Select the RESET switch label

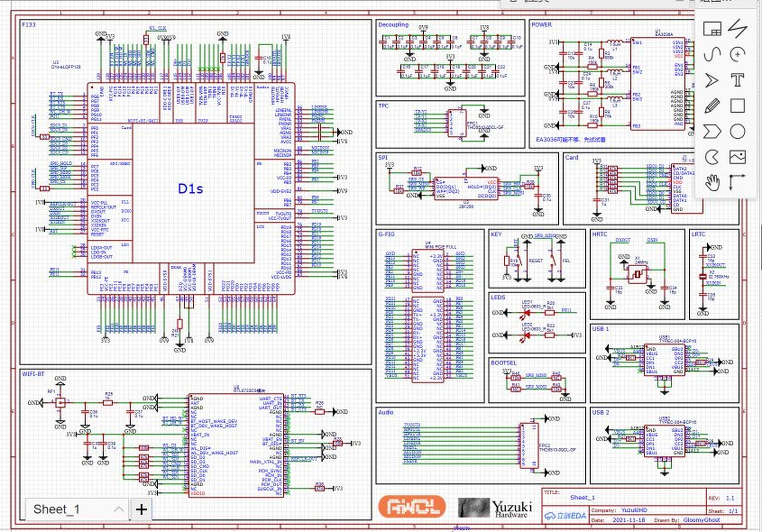[536, 261]
